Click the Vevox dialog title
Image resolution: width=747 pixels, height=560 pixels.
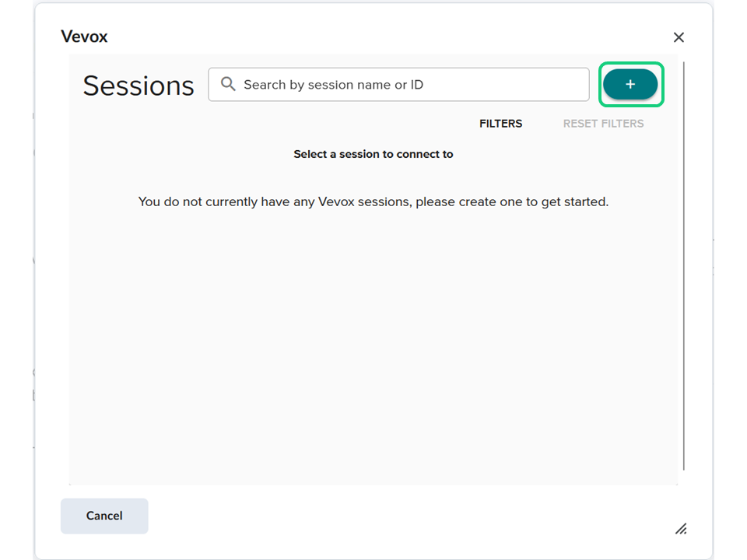(x=84, y=37)
